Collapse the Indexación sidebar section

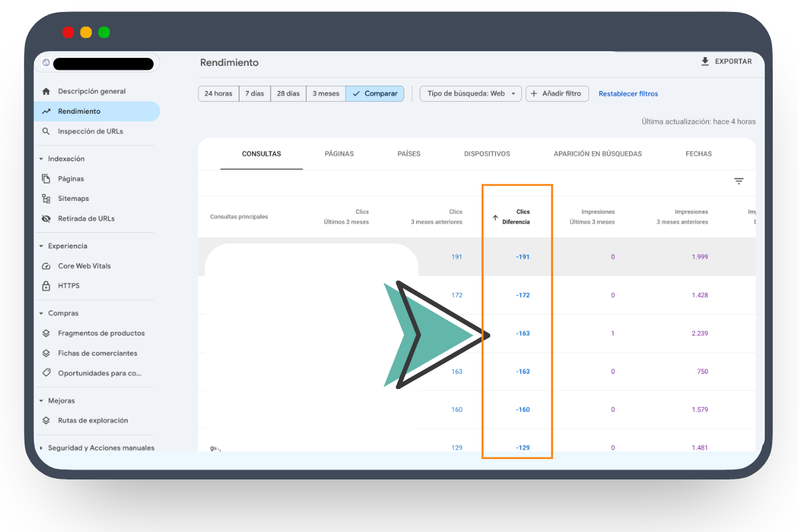(41, 159)
